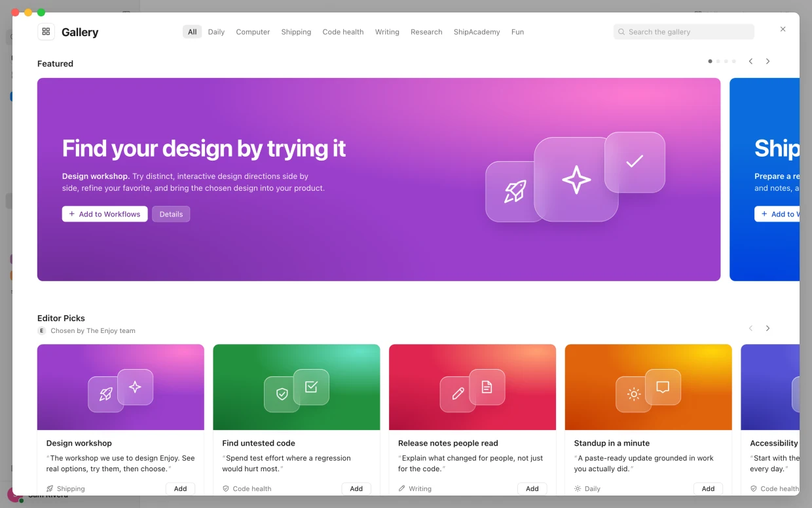Click the Code health shield icon under Find untested code
Image resolution: width=812 pixels, height=508 pixels.
click(x=226, y=488)
